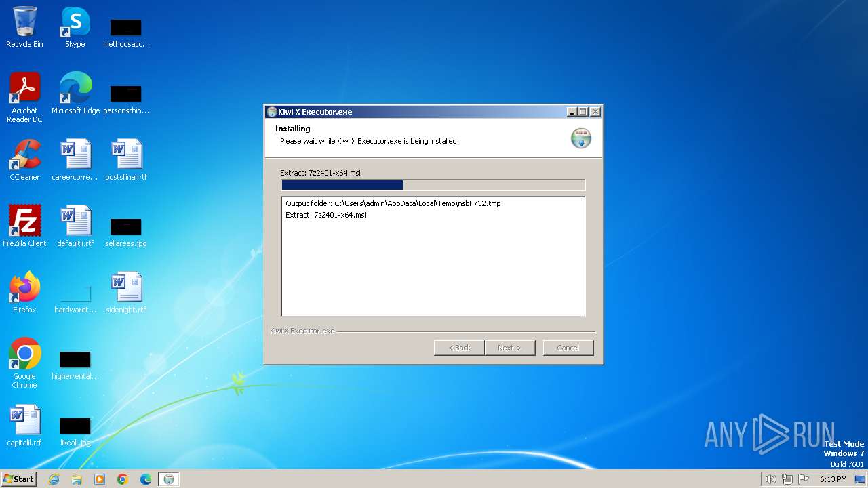Select likeall.jpg image file
This screenshot has width=868, height=488.
(75, 431)
